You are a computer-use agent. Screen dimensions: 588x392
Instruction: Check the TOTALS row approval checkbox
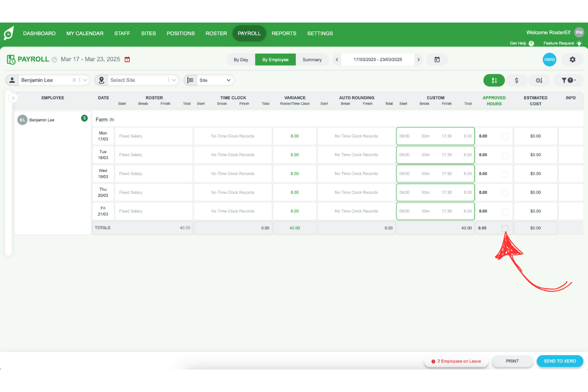tap(505, 227)
